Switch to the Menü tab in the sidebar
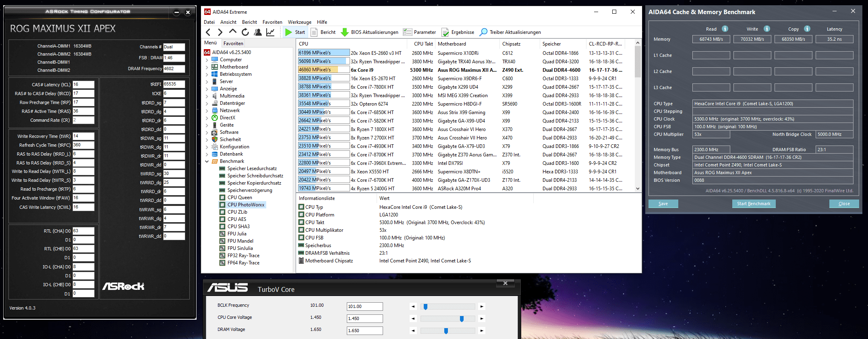Viewport: 868px width, 339px height. click(x=211, y=43)
